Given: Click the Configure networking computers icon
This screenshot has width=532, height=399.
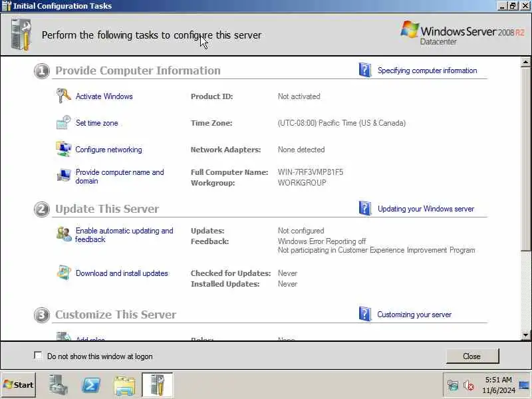Looking at the screenshot, I should [63, 149].
